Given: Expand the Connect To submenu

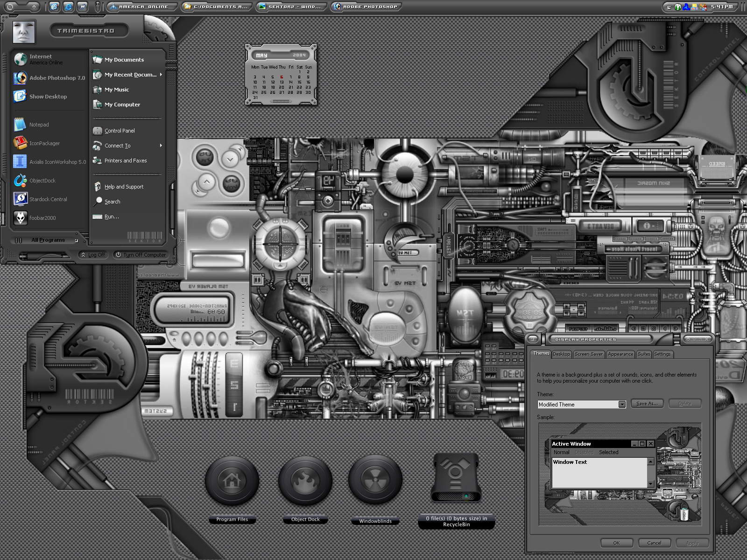Looking at the screenshot, I should (127, 146).
